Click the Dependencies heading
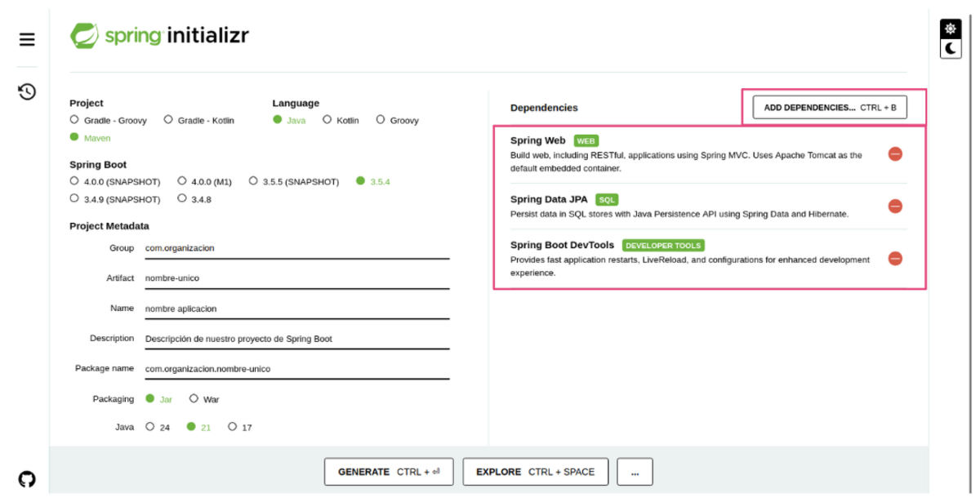This screenshot has width=980, height=502. pyautogui.click(x=544, y=108)
